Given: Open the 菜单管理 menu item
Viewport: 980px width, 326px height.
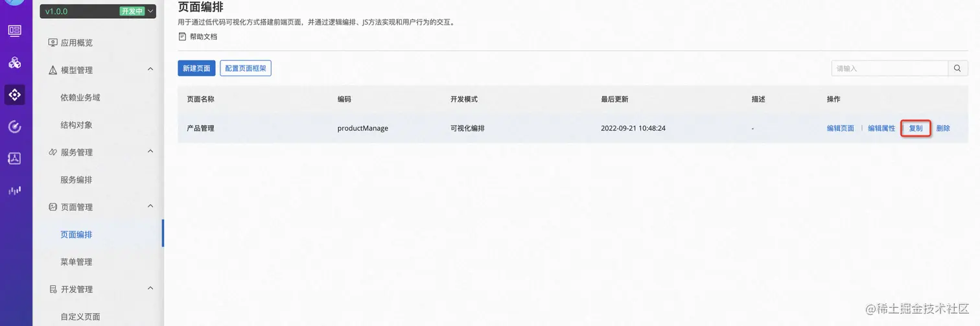Looking at the screenshot, I should coord(76,262).
